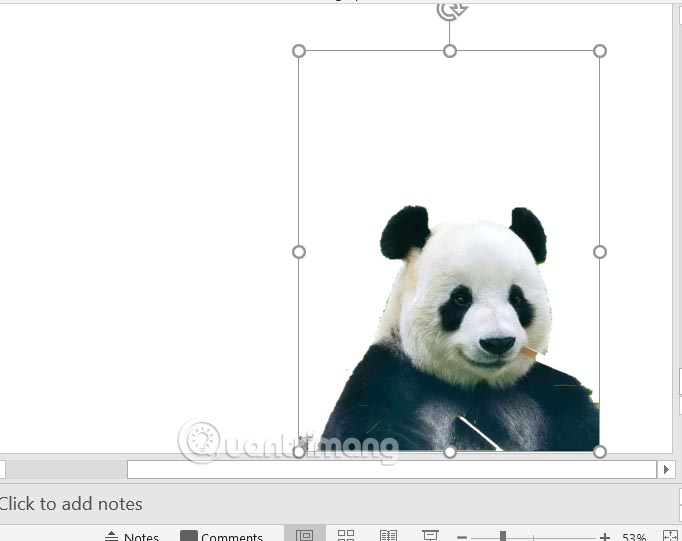Image resolution: width=682 pixels, height=541 pixels.
Task: Switch to Normal view
Action: (x=305, y=535)
